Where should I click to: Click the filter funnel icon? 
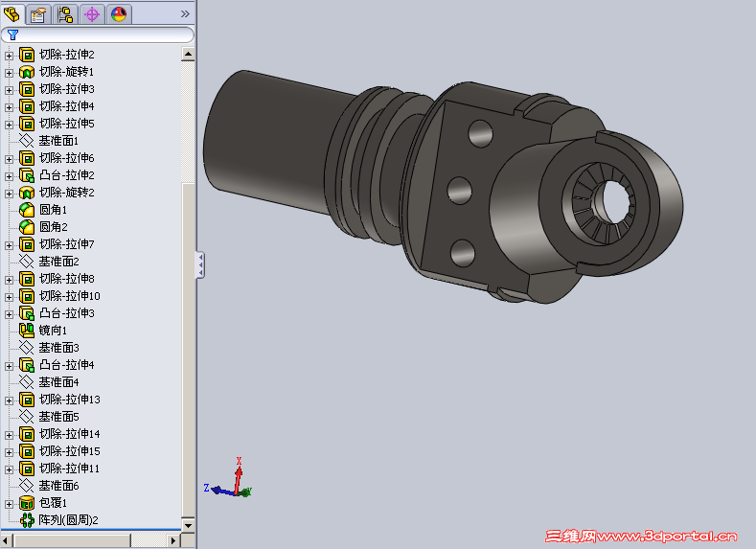(x=13, y=34)
